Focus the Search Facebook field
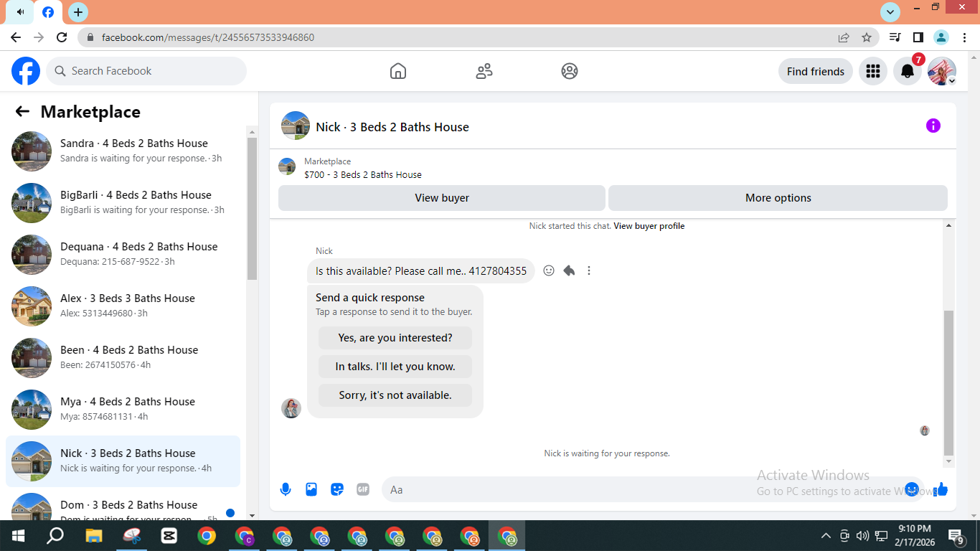The height and width of the screenshot is (551, 980). point(146,71)
